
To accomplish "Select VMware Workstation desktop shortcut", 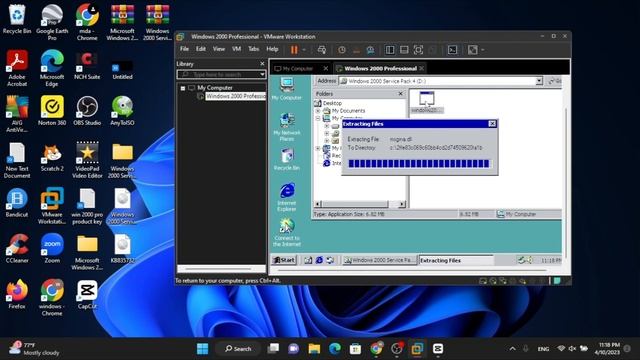I will [x=52, y=206].
